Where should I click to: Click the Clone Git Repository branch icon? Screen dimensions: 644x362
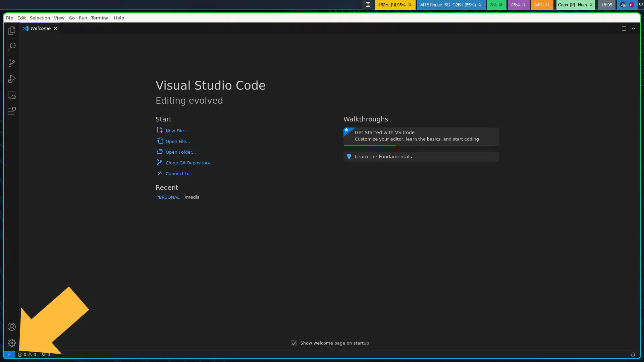[x=160, y=162]
